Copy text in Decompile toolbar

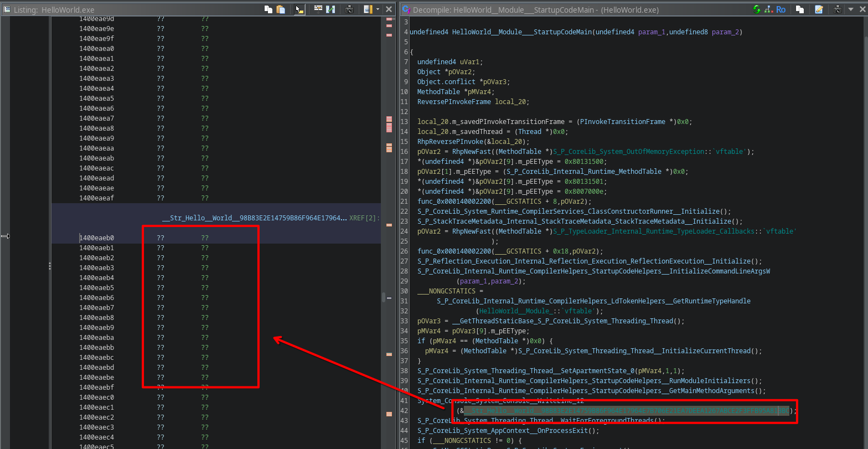800,9
